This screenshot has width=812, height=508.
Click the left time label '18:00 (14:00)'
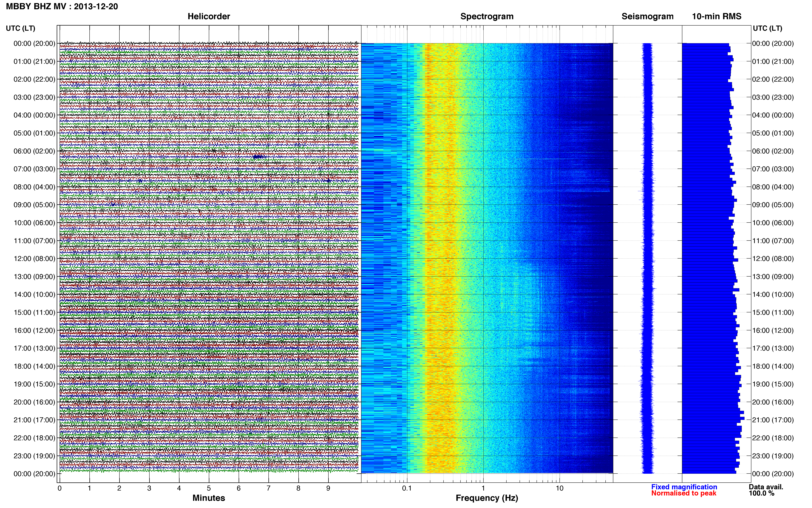(34, 366)
